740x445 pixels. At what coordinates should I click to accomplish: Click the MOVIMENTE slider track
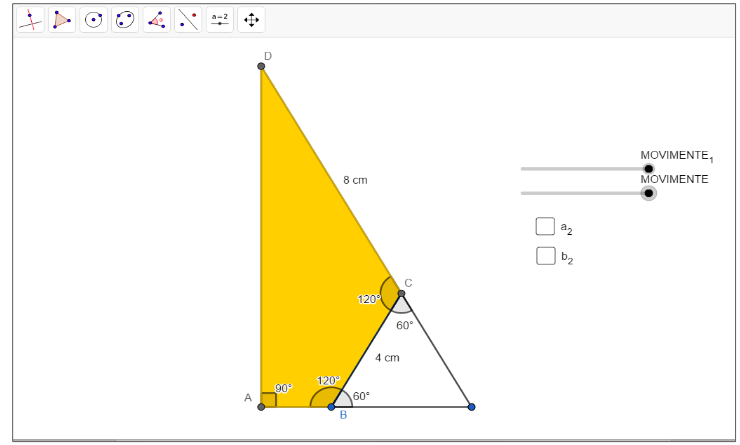(x=580, y=193)
